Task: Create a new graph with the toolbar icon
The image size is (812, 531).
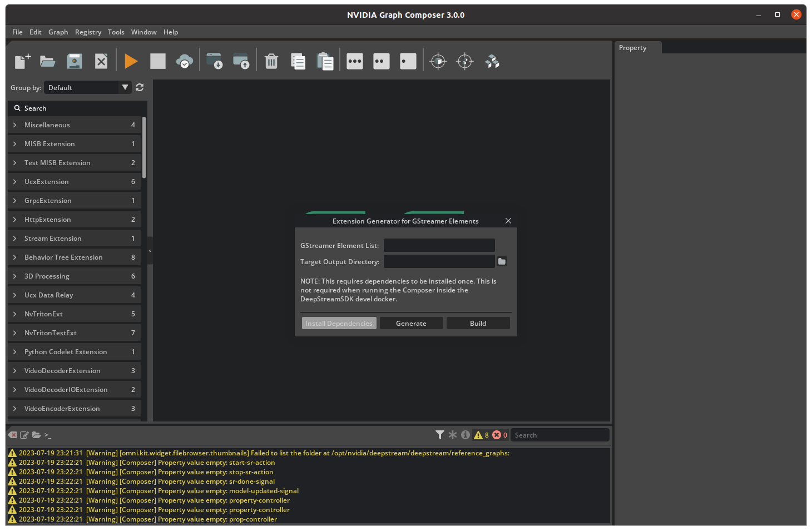Action: tap(22, 61)
